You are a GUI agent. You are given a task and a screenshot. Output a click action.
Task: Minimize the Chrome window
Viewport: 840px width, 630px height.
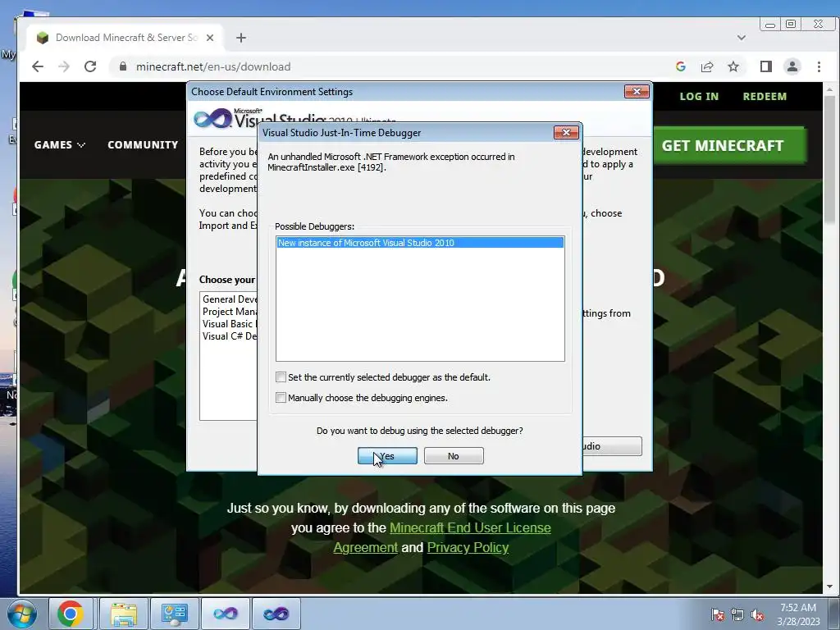(x=770, y=25)
